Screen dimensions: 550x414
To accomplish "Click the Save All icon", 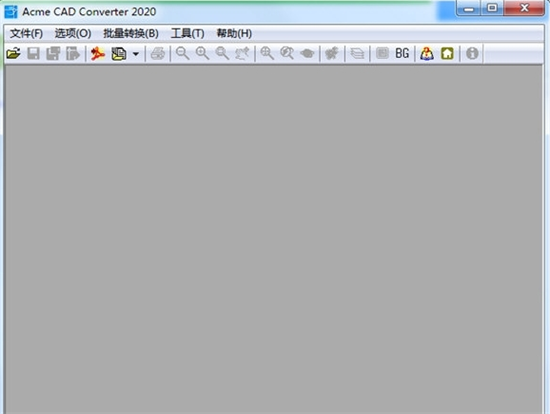I will click(x=53, y=54).
